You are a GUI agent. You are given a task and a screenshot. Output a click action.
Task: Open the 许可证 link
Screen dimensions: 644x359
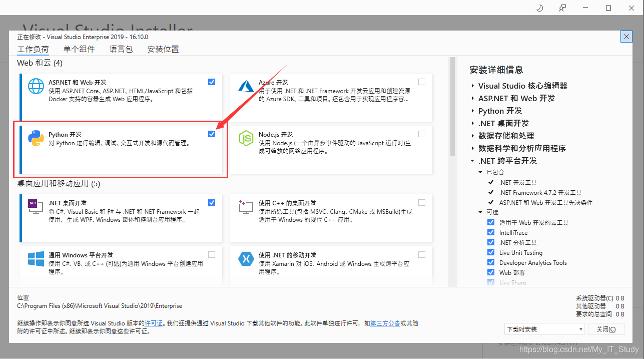154,323
